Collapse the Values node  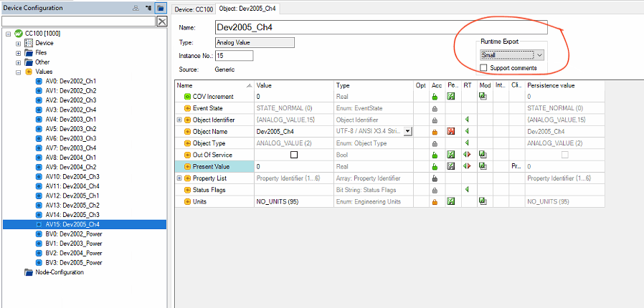point(18,72)
